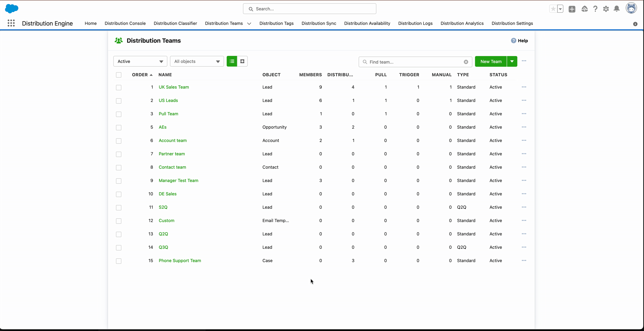Open row actions for US Leads
The height and width of the screenshot is (331, 644).
tap(524, 100)
